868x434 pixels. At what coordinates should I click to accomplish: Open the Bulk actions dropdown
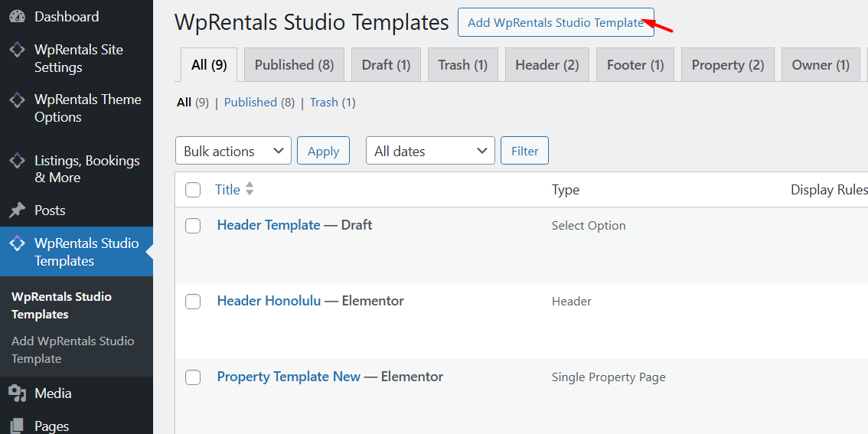[x=233, y=151]
